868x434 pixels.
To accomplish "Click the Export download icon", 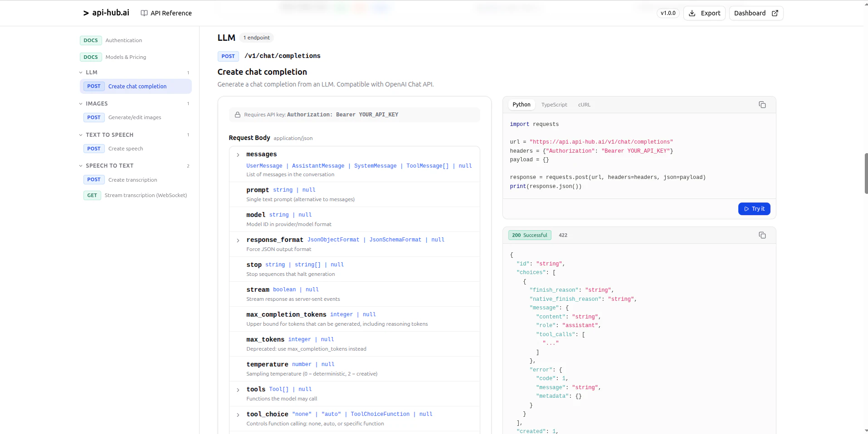I will pyautogui.click(x=692, y=13).
